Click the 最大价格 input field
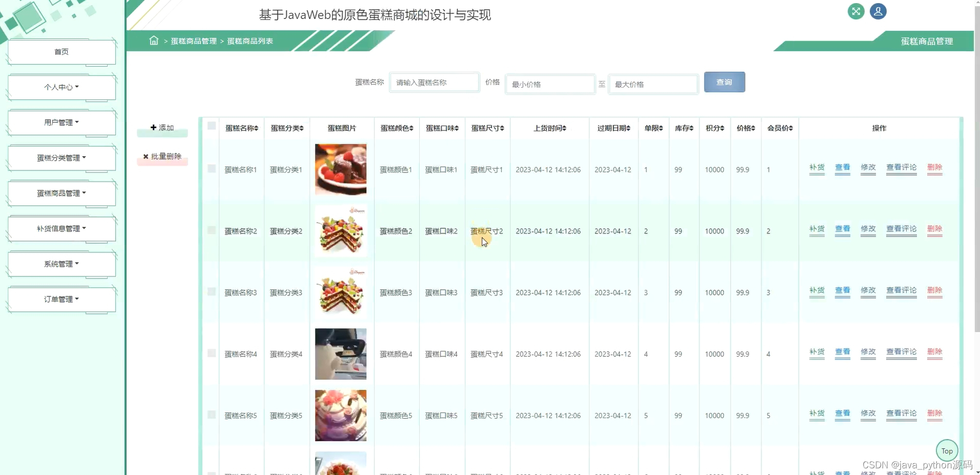This screenshot has width=980, height=475. coord(653,84)
